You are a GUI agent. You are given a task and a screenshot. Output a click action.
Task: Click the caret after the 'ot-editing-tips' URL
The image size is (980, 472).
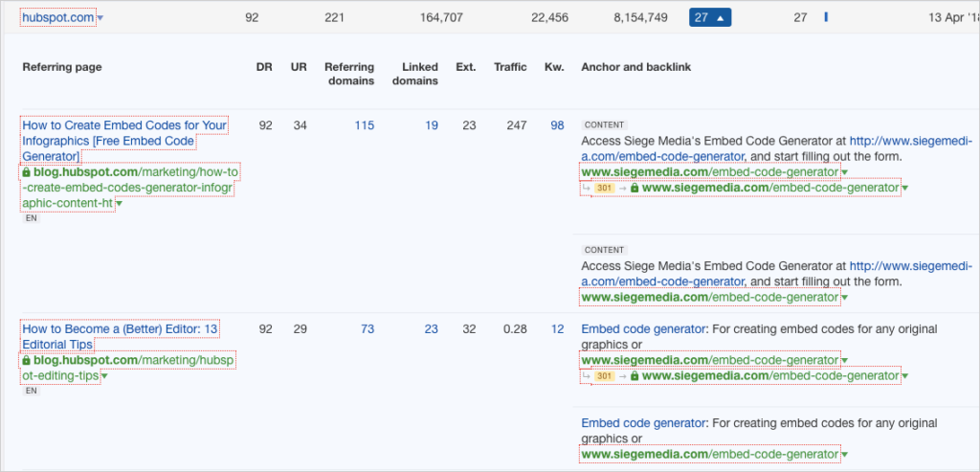click(104, 376)
